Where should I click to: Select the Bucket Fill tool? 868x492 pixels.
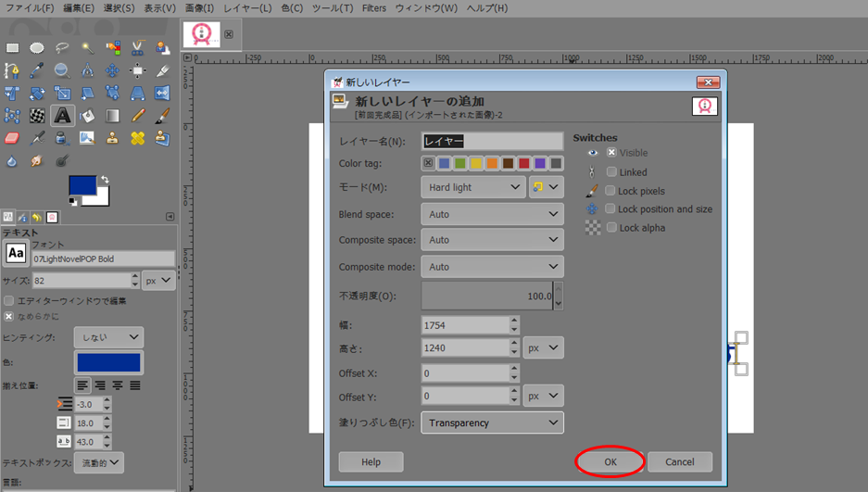87,116
